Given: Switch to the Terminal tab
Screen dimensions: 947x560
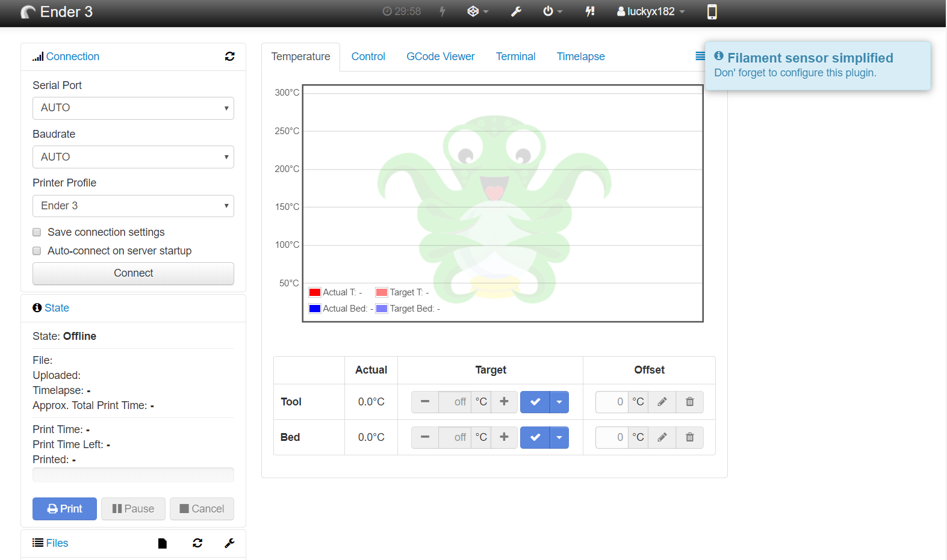Looking at the screenshot, I should pos(515,57).
